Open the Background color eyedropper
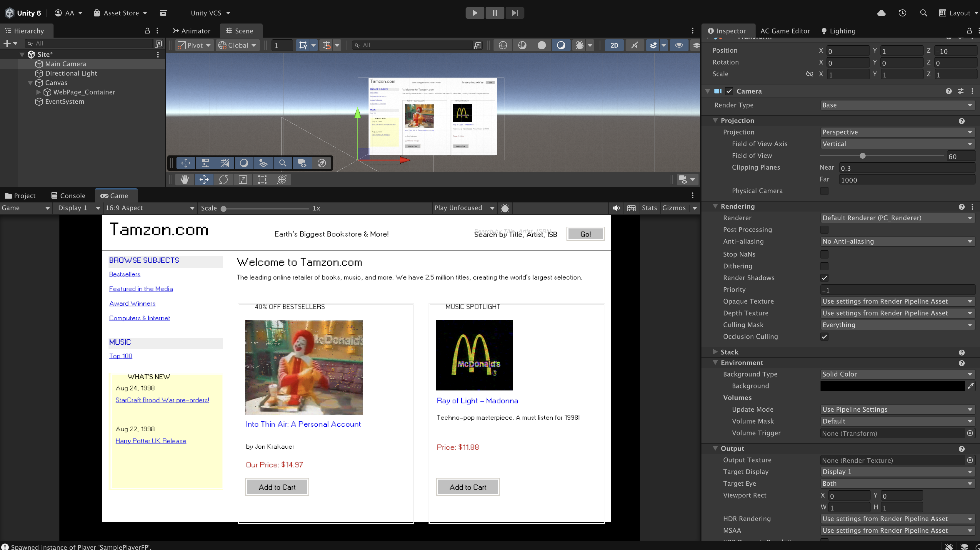The height and width of the screenshot is (550, 980). coord(971,386)
